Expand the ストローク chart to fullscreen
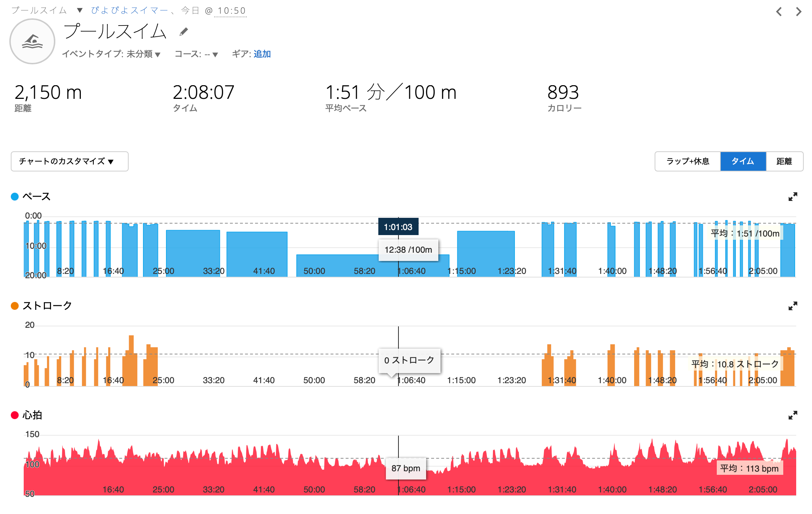 793,306
